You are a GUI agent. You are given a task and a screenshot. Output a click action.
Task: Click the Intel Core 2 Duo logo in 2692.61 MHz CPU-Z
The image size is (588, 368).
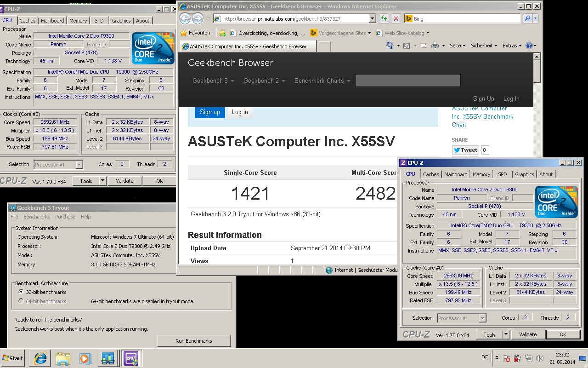(x=153, y=48)
